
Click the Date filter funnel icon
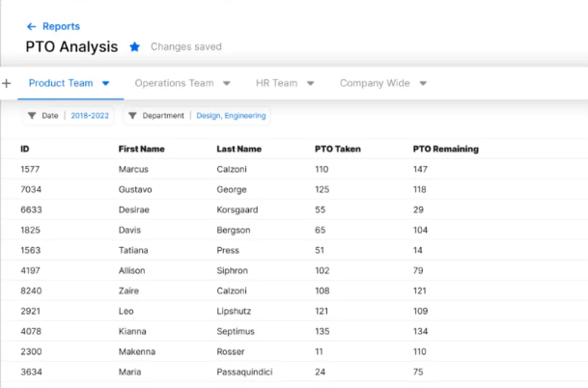pos(32,116)
